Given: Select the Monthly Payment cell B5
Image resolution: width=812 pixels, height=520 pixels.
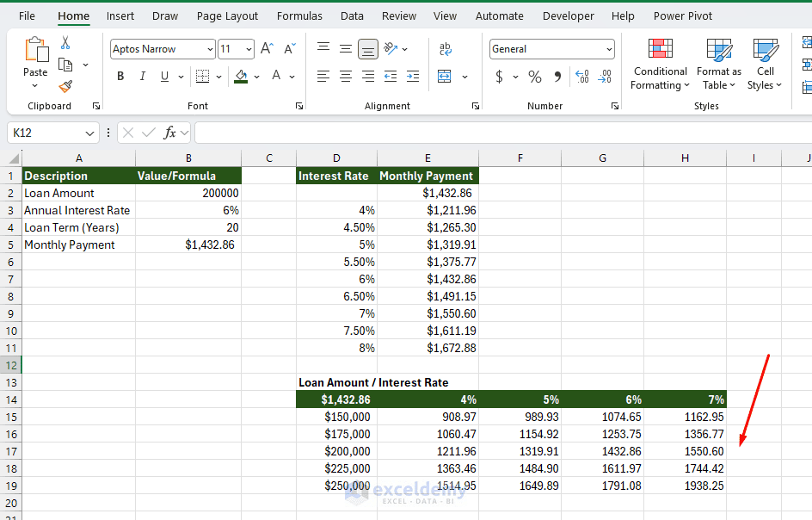Looking at the screenshot, I should (188, 245).
